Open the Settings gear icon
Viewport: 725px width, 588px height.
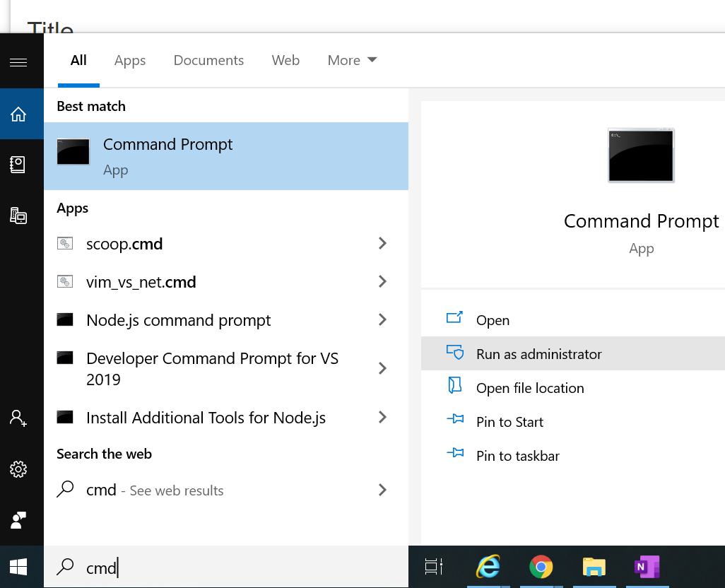pyautogui.click(x=18, y=469)
